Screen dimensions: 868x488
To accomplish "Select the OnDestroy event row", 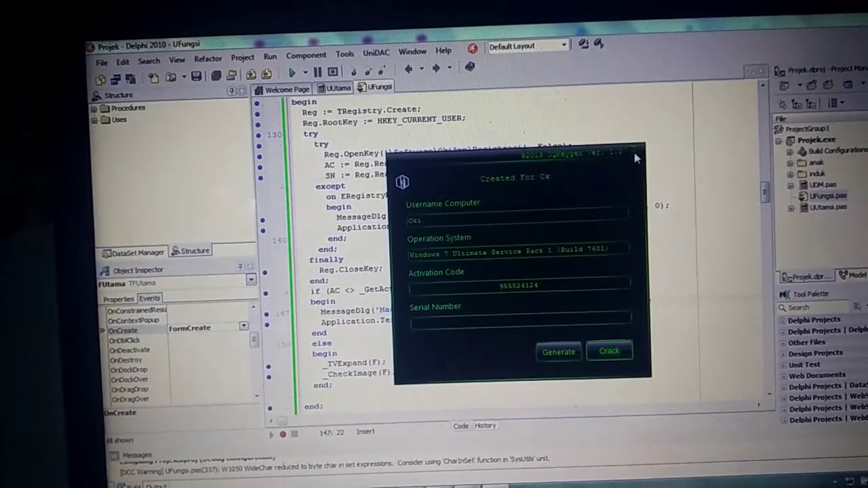I will (x=178, y=360).
